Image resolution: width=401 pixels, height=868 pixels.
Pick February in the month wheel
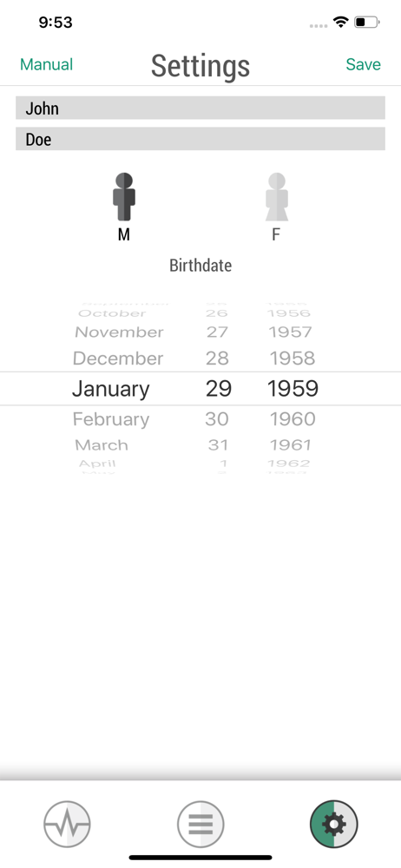coord(111,419)
